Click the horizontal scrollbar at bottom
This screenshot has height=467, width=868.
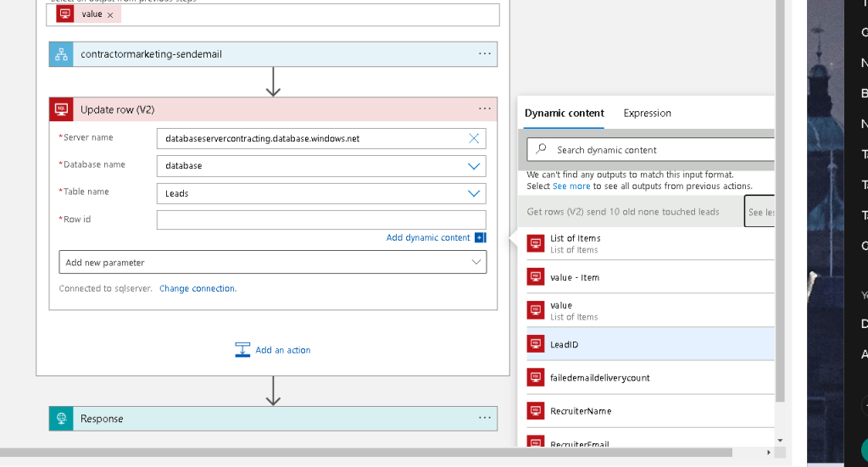click(366, 453)
